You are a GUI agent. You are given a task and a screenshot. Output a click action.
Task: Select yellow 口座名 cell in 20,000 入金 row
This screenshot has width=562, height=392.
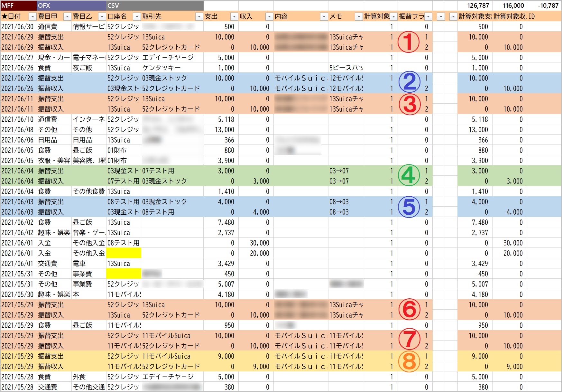[x=124, y=253]
